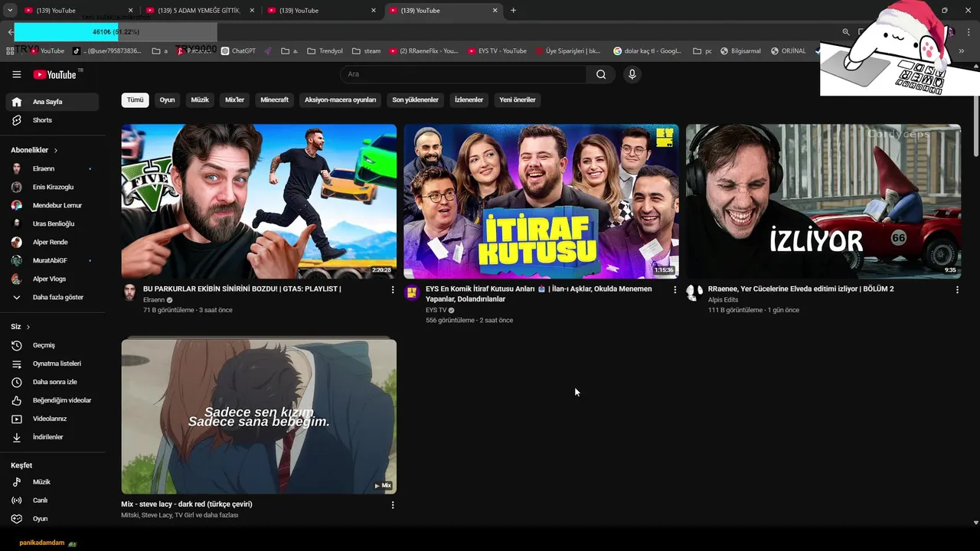Open Trendyol bookmark folder
Screen dimensions: 980x551
[x=325, y=51]
